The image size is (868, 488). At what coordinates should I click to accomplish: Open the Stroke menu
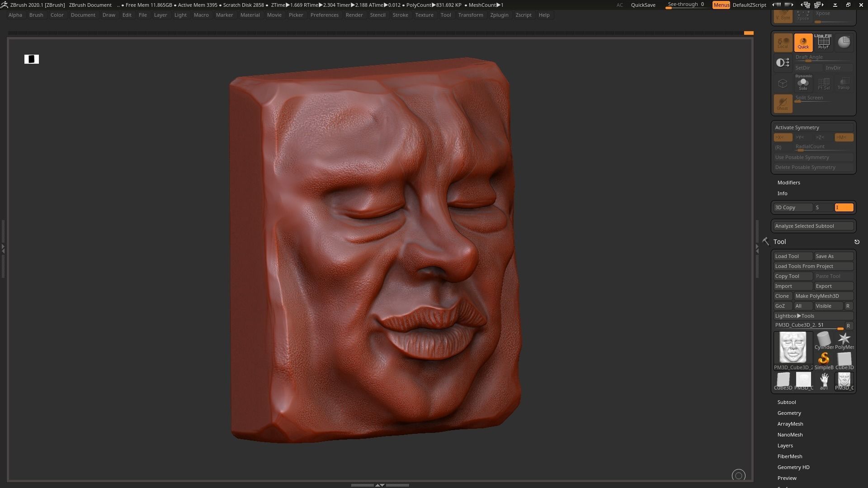click(x=400, y=15)
